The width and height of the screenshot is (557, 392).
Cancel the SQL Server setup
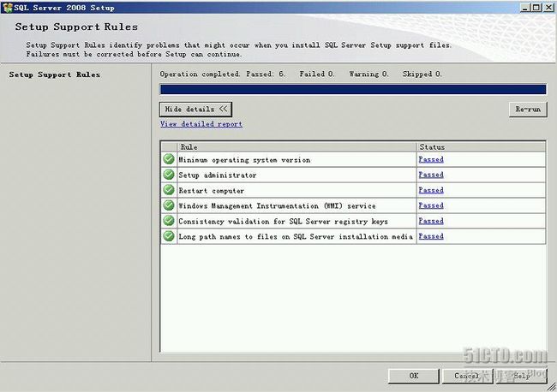(467, 376)
